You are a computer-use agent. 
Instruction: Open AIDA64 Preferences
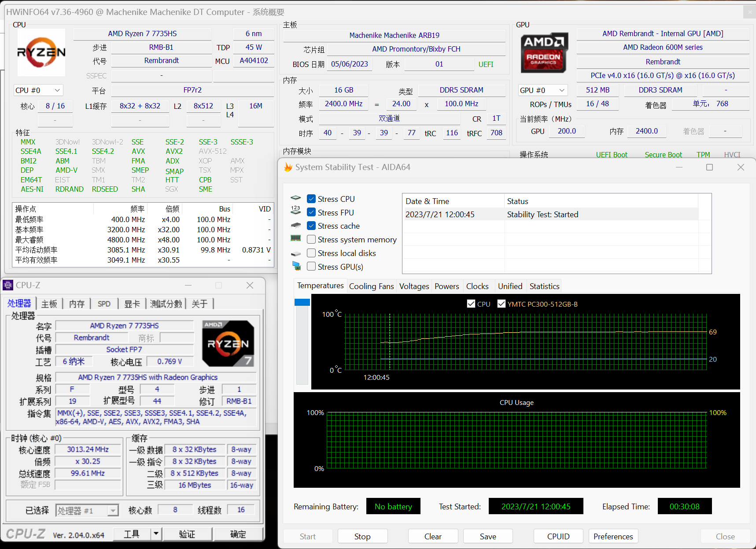(x=613, y=536)
